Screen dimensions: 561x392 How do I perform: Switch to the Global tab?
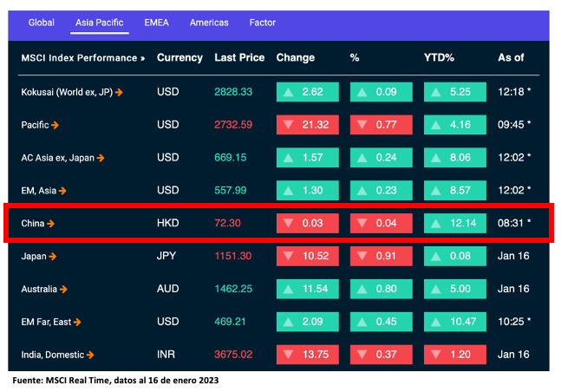(x=42, y=23)
